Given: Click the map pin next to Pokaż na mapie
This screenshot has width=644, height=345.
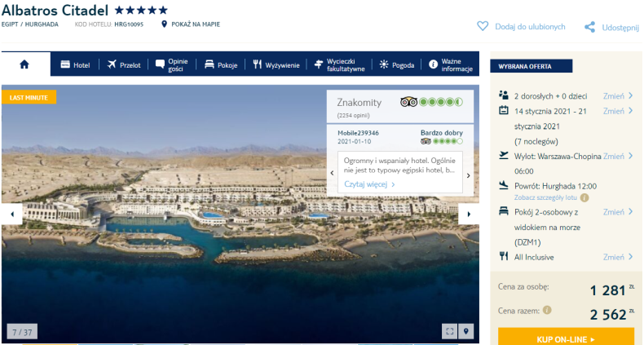Looking at the screenshot, I should tap(165, 24).
